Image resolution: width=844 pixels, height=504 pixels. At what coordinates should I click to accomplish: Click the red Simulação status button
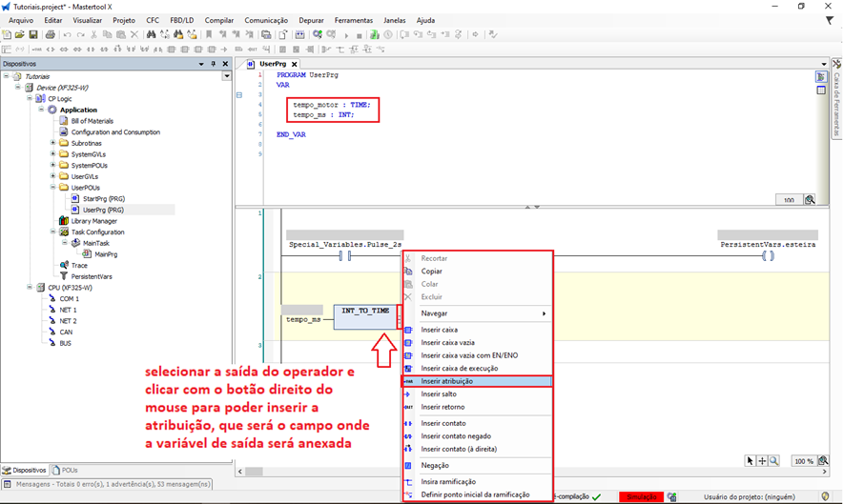[x=640, y=496]
